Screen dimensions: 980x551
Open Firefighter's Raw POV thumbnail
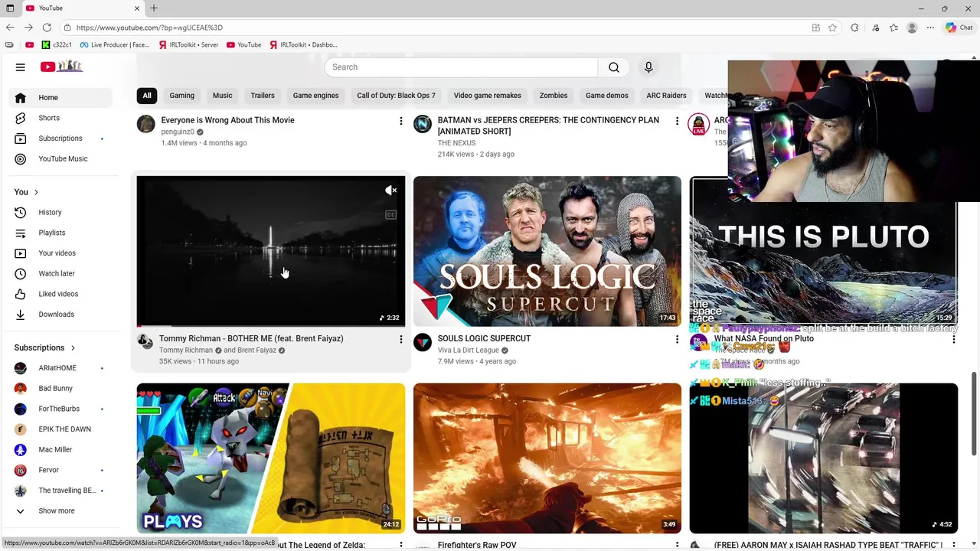tap(547, 458)
